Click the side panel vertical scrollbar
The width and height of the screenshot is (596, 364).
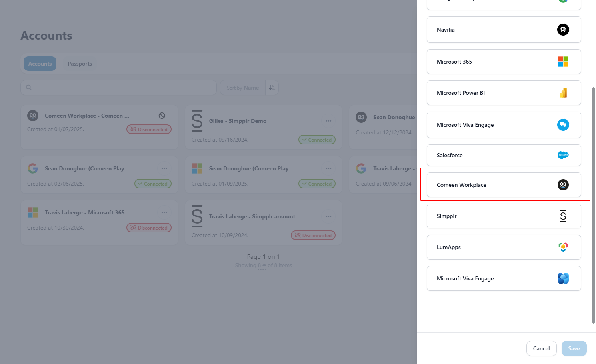tap(594, 205)
